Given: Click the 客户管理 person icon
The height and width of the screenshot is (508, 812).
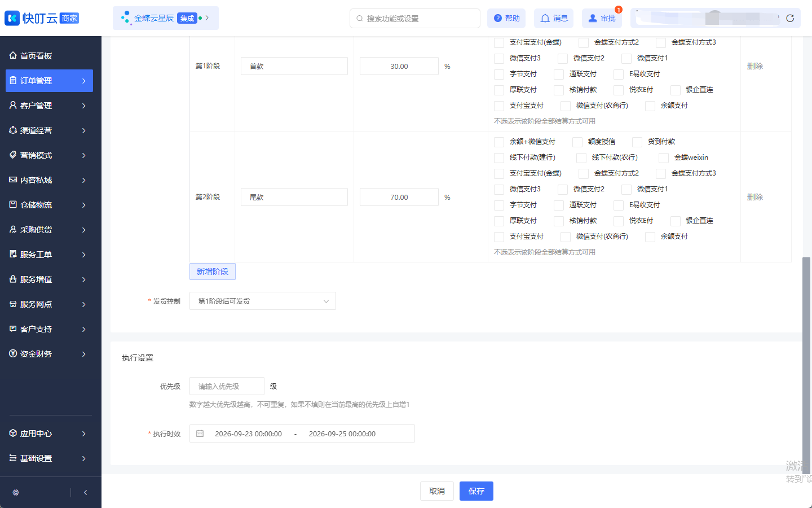Looking at the screenshot, I should pyautogui.click(x=13, y=106).
